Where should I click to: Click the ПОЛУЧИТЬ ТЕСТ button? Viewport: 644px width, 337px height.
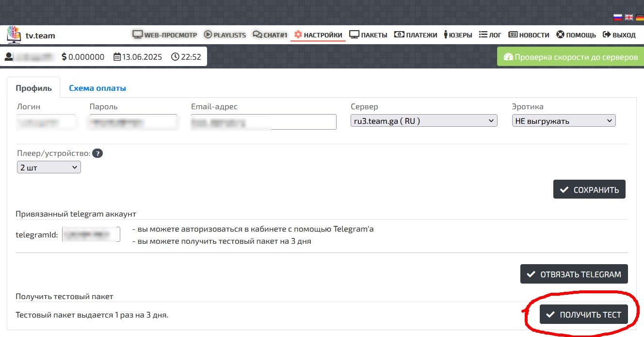583,315
